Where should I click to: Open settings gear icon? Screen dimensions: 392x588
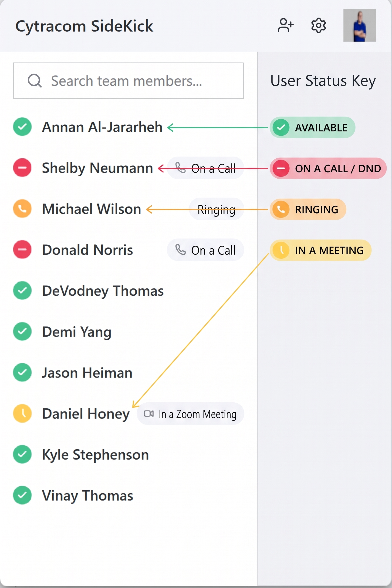point(318,25)
